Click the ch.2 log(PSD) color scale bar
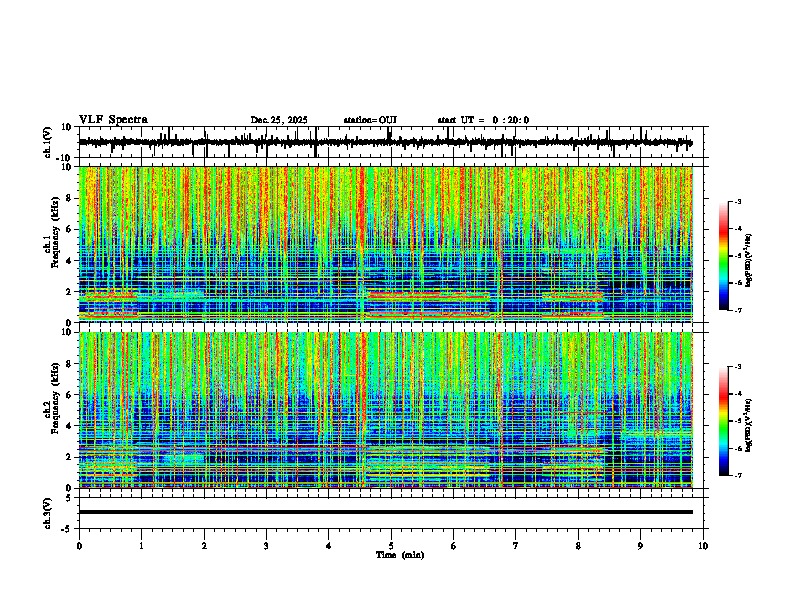The height and width of the screenshot is (612, 792). pos(724,421)
